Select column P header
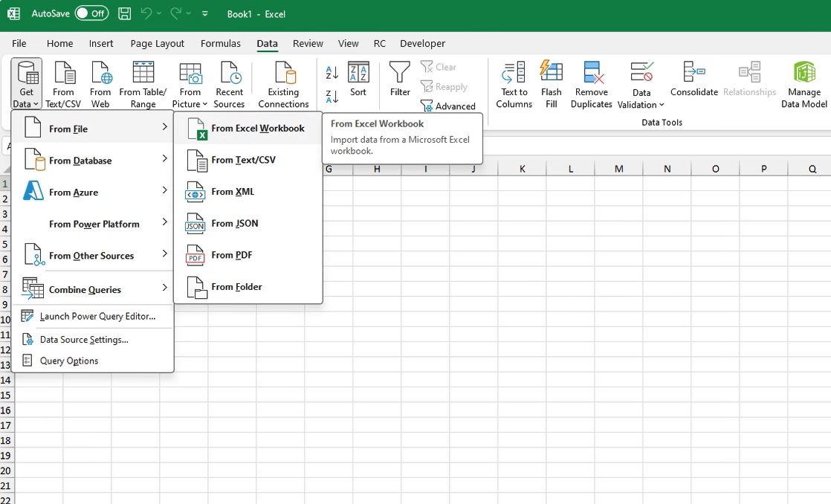 click(x=763, y=169)
